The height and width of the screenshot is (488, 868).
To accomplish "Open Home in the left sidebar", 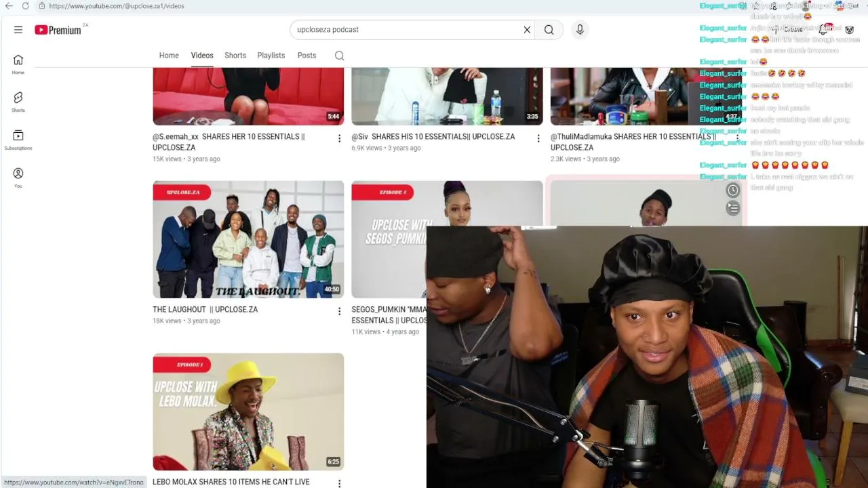I will (x=18, y=64).
